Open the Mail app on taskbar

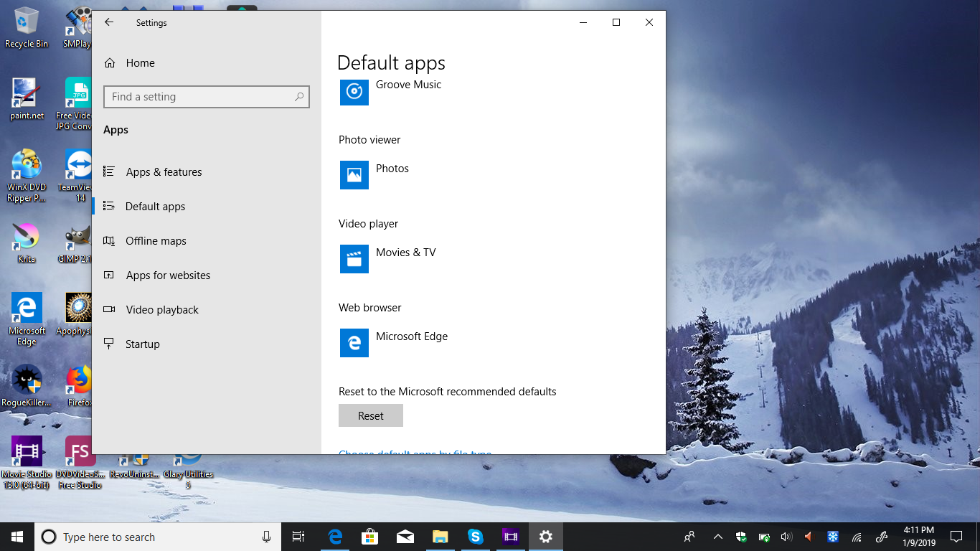405,537
